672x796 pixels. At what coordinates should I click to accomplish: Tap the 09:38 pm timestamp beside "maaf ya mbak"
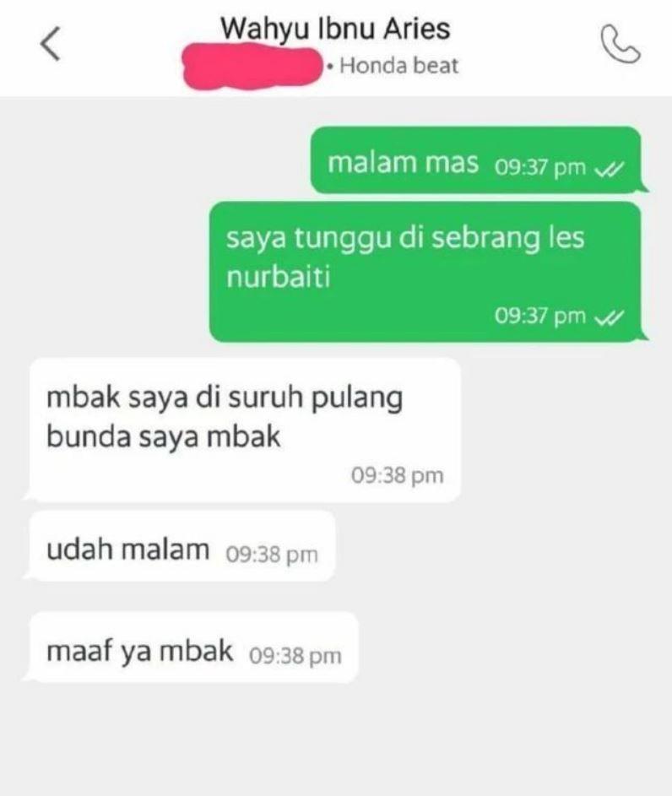[295, 655]
